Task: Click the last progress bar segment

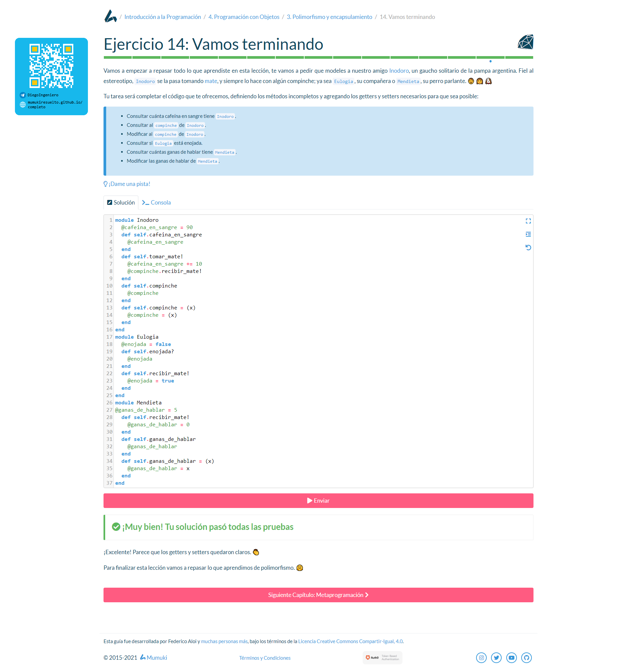Action: 519,57
